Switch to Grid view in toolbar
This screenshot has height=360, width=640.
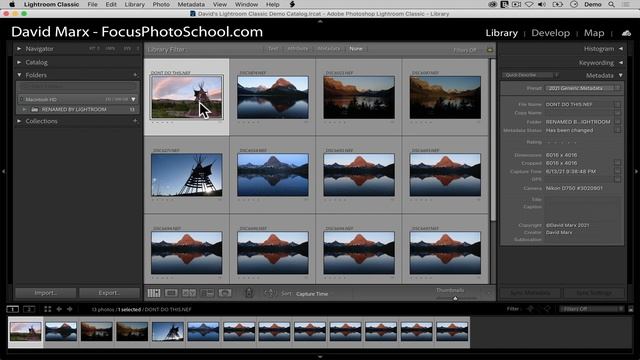tap(154, 293)
